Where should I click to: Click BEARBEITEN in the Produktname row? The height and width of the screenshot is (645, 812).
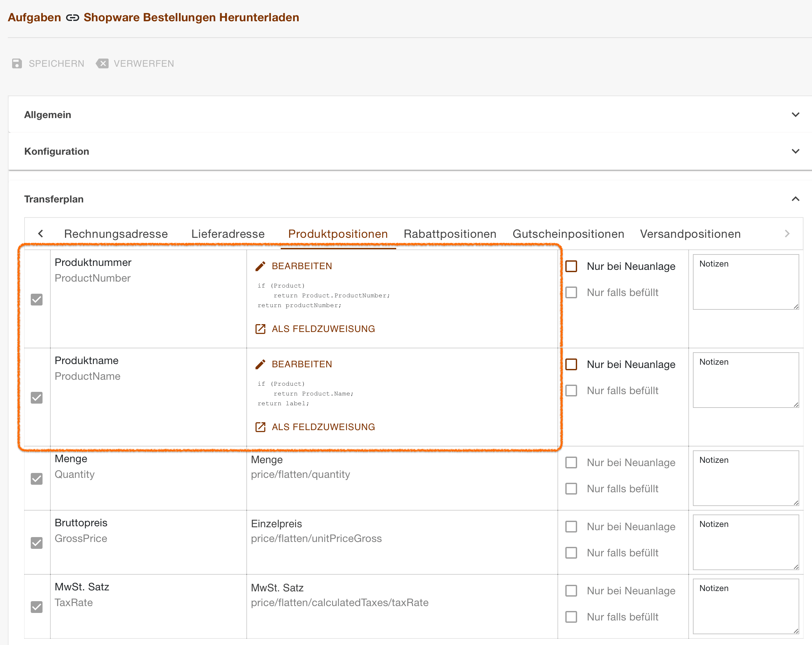pos(301,364)
